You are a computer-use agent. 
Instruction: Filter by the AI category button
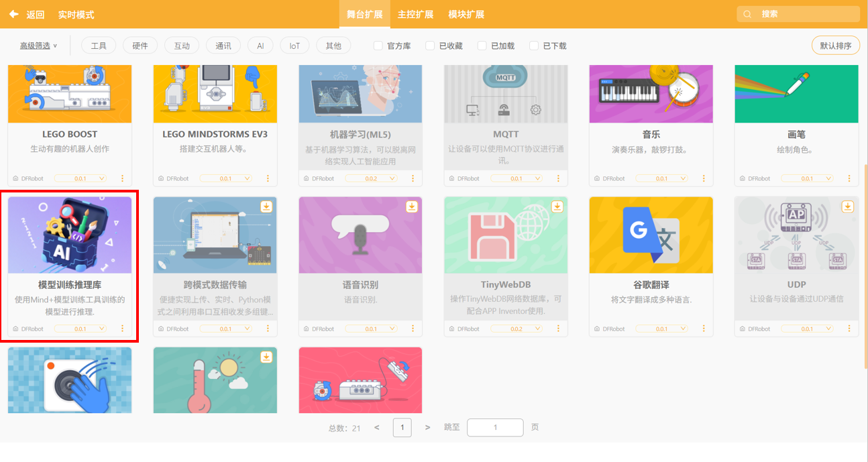click(x=260, y=46)
